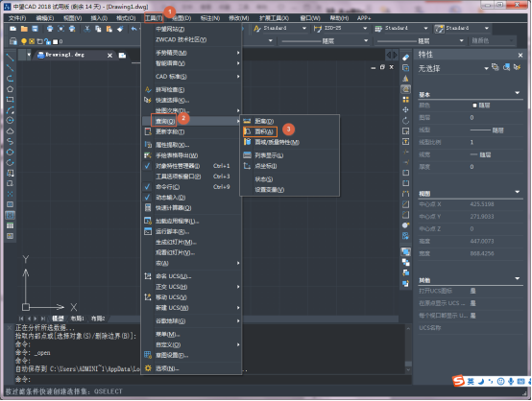Image resolution: width=532 pixels, height=401 pixels.
Task: Expand the 手势精灵(M) submenu
Action: [x=191, y=53]
